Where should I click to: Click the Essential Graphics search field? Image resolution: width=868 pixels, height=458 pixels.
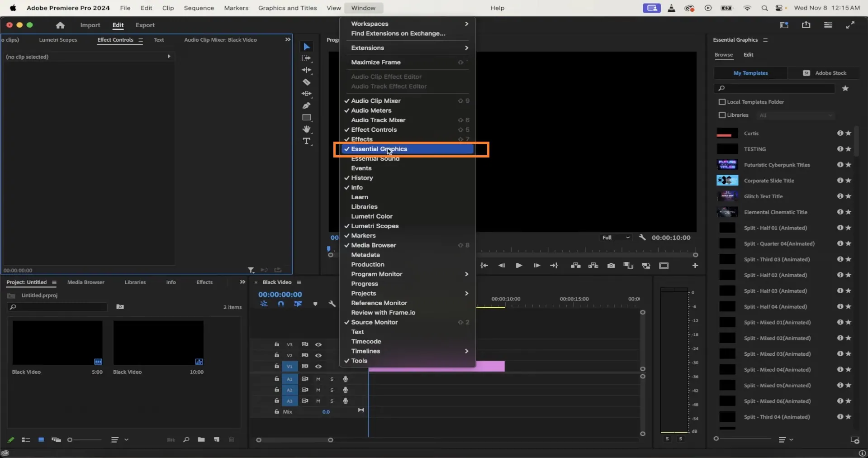tap(774, 88)
